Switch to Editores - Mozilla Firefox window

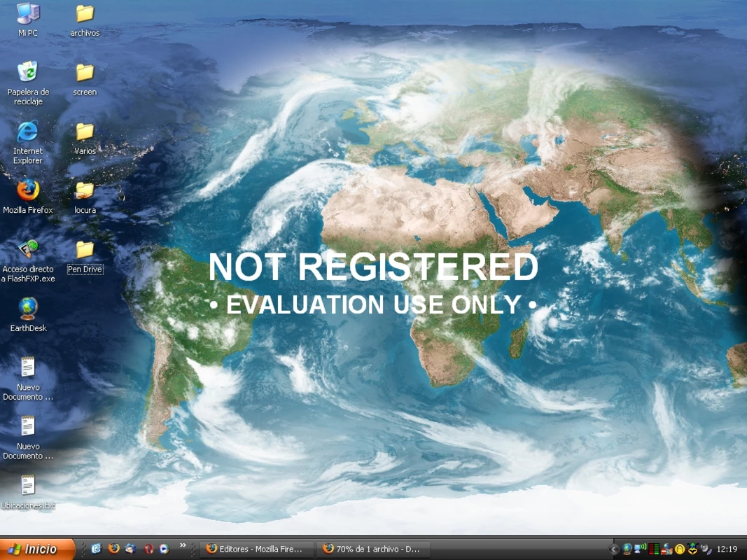256,549
